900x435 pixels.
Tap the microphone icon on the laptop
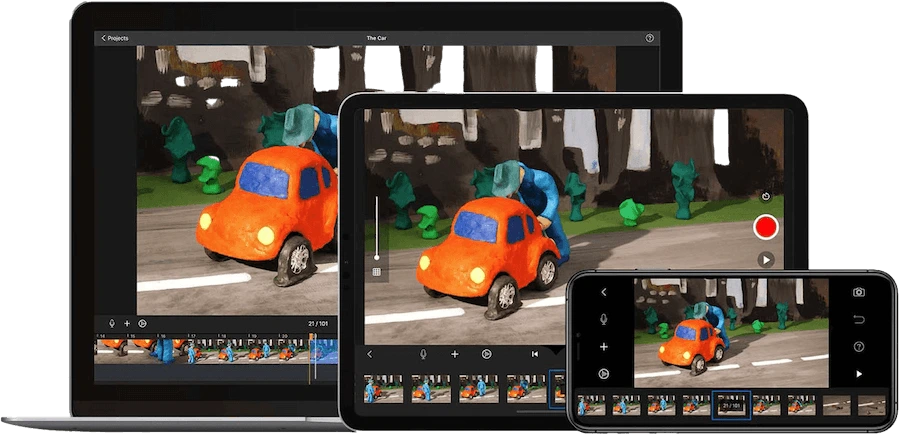(112, 324)
